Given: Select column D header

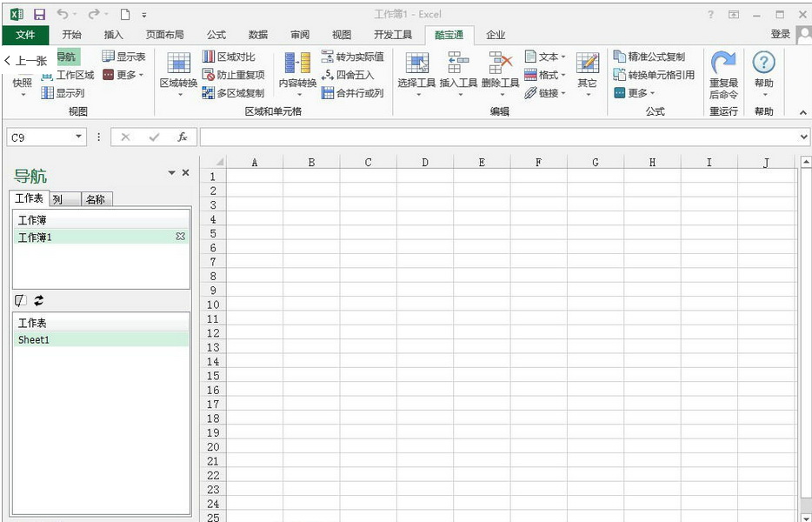Looking at the screenshot, I should [425, 162].
